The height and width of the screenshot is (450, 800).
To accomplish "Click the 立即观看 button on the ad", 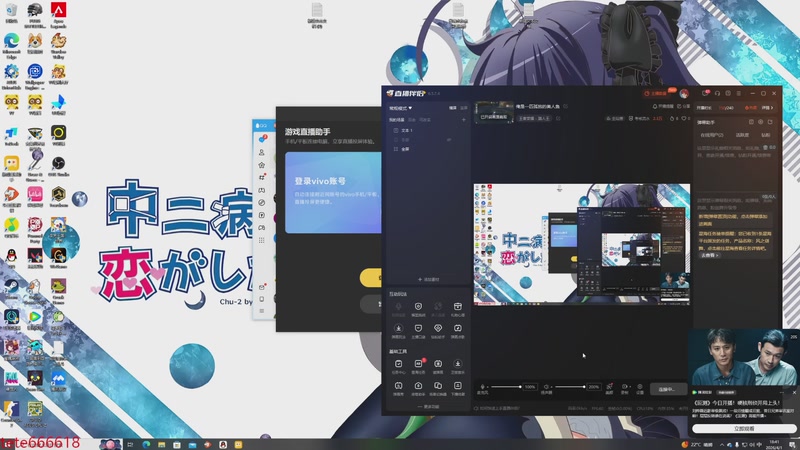I will click(744, 429).
